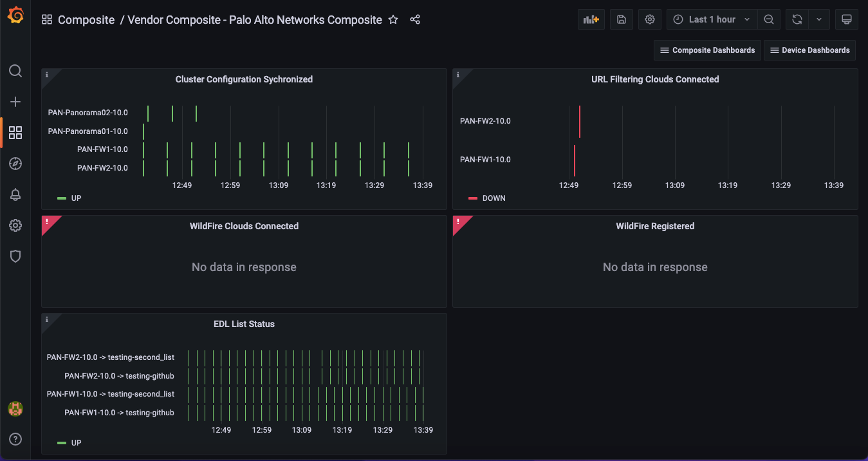Open the Last 1 hour time range picker

712,19
